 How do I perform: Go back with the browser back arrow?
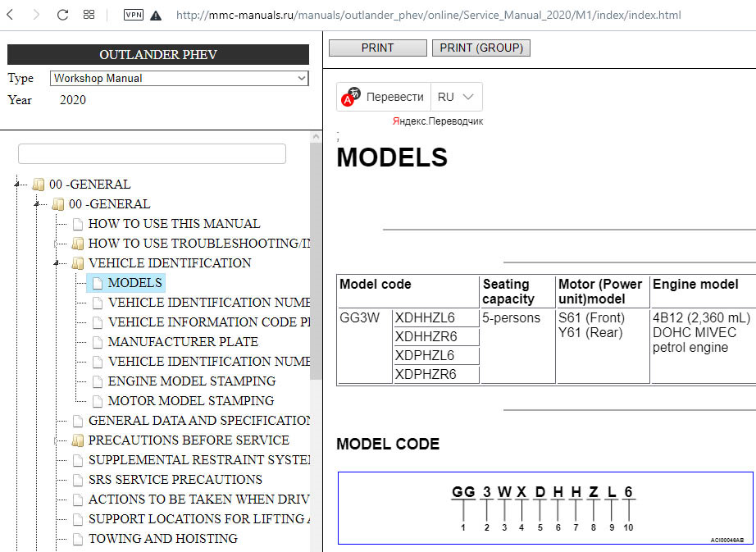10,15
